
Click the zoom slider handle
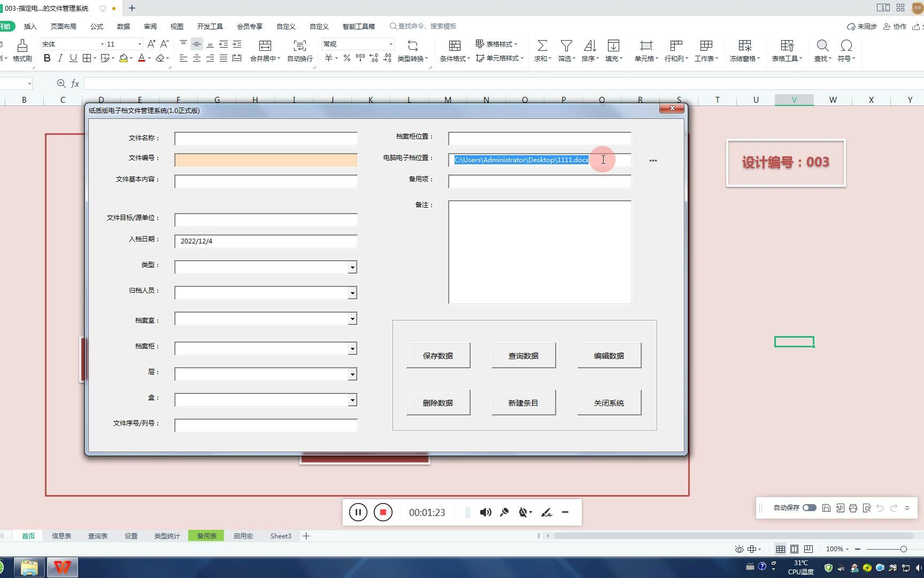(x=903, y=549)
